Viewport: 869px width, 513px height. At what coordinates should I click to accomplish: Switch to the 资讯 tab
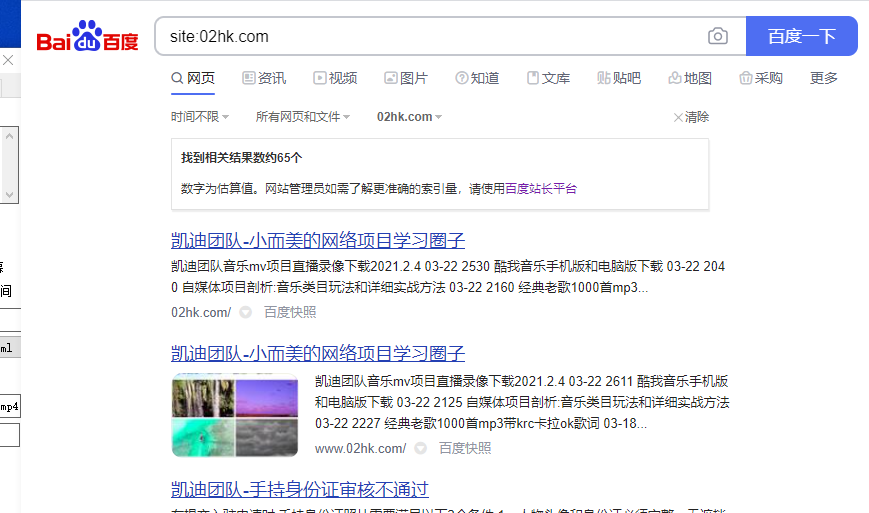(x=264, y=78)
